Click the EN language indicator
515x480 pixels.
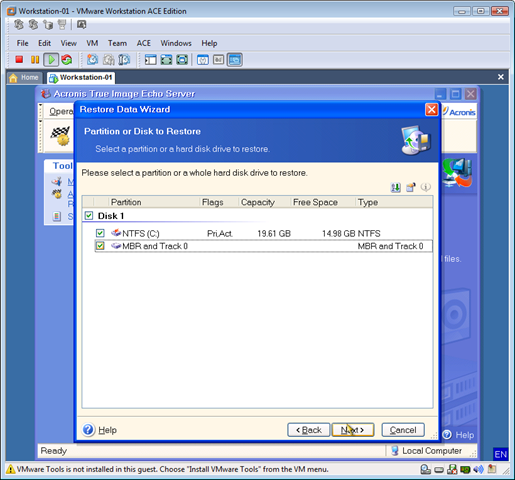coord(500,454)
